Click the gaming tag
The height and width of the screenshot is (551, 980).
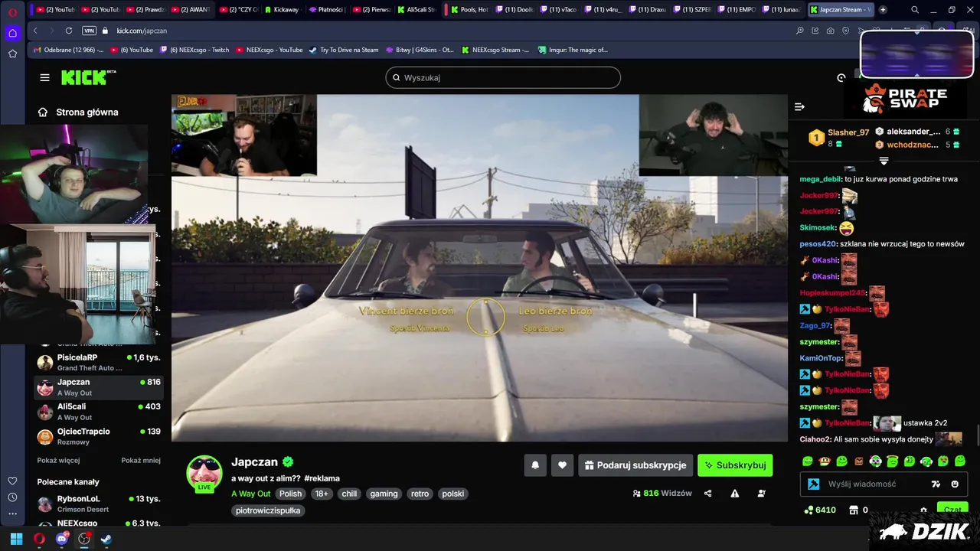click(384, 494)
